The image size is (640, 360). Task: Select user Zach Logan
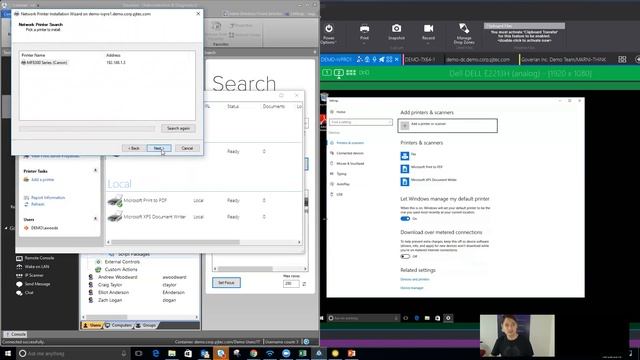(x=110, y=300)
